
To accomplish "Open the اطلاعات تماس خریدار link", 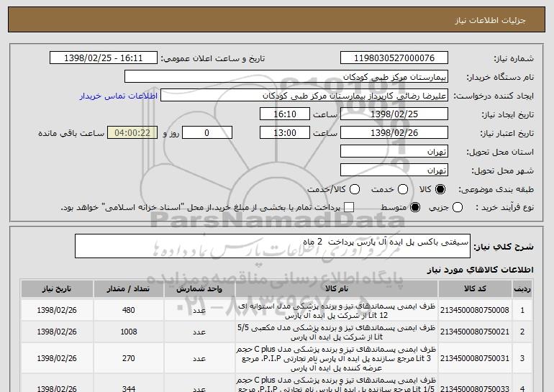I will [x=119, y=96].
